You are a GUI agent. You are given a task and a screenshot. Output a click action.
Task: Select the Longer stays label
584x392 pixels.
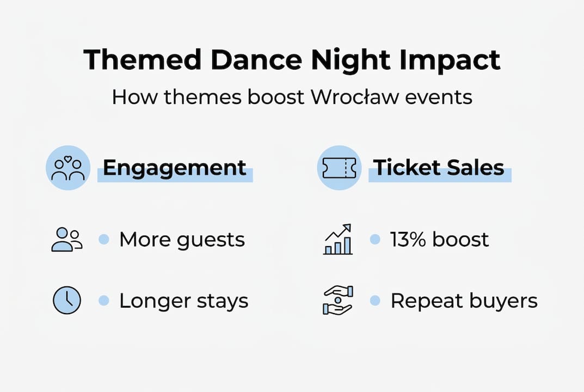coord(183,301)
